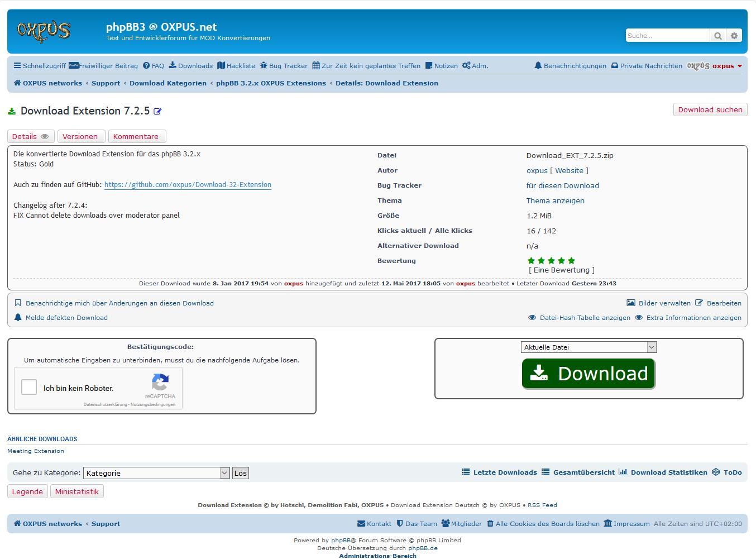756x559 pixels.
Task: Open the 'Aktuelle Datei' dropdown
Action: [588, 347]
